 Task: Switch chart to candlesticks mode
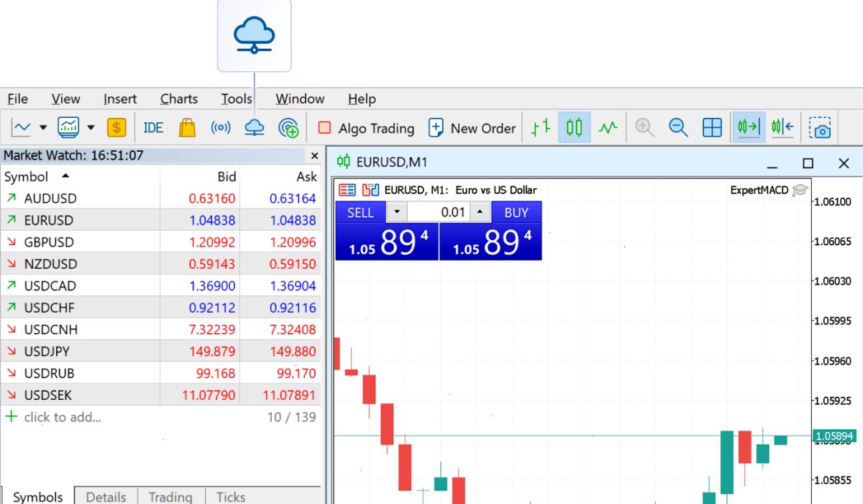pyautogui.click(x=574, y=128)
